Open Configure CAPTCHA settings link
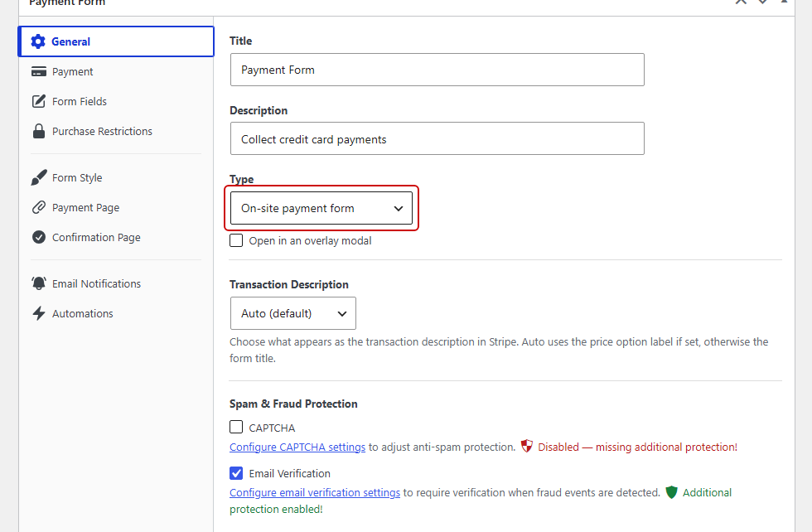This screenshot has width=812, height=532. click(297, 447)
